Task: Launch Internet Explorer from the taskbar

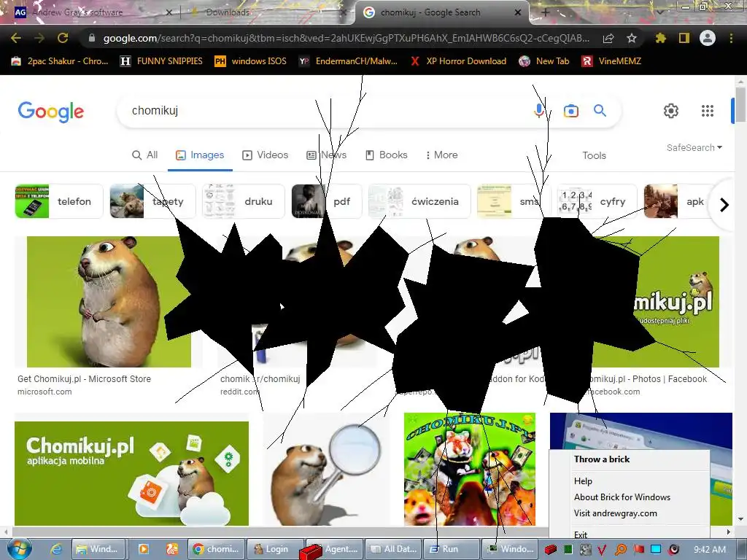Action: [x=57, y=549]
